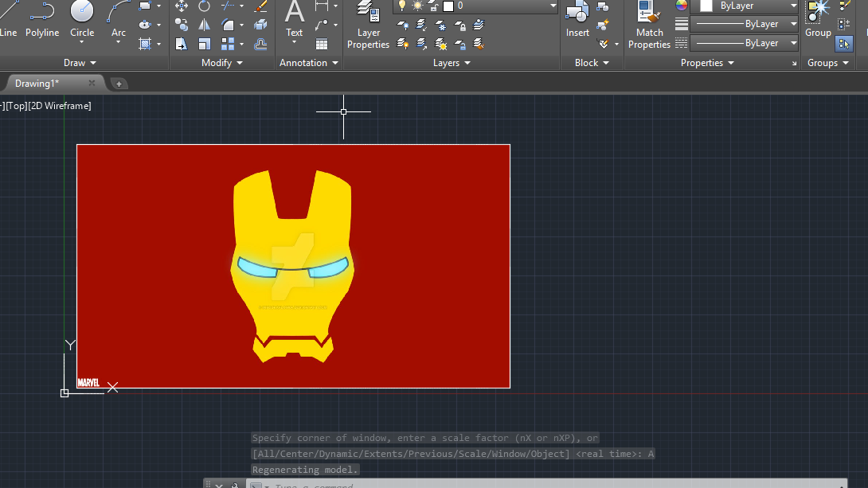
Task: Toggle the layer freeze sun icon
Action: pyautogui.click(x=417, y=6)
